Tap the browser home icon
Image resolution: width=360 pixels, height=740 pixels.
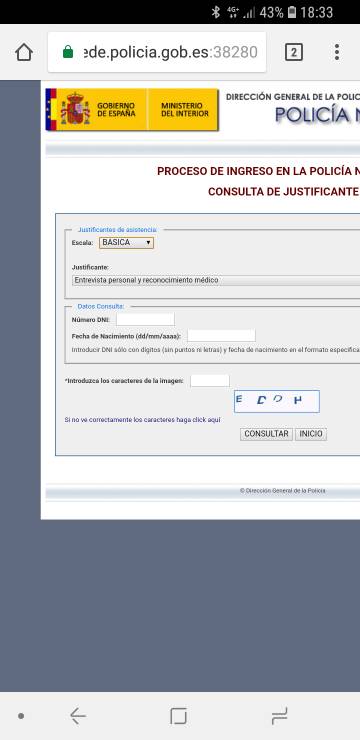[24, 52]
